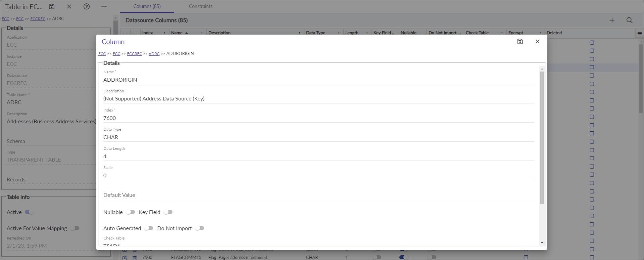
Task: Switch to the Constraints tab
Action: (x=201, y=6)
